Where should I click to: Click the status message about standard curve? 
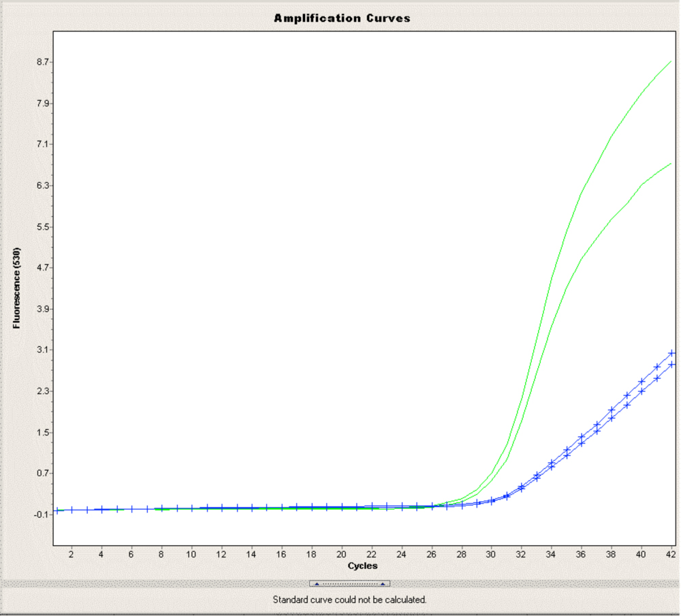[x=349, y=599]
